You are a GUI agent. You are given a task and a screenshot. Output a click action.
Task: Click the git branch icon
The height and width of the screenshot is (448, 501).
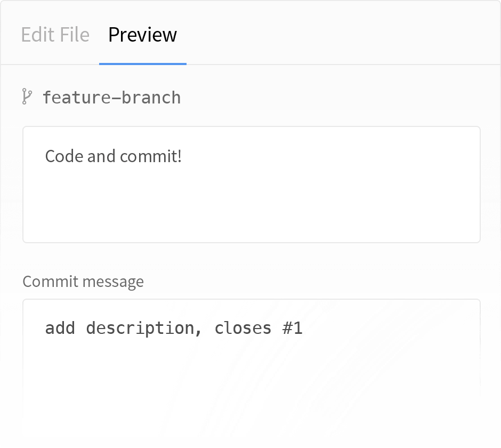27,97
